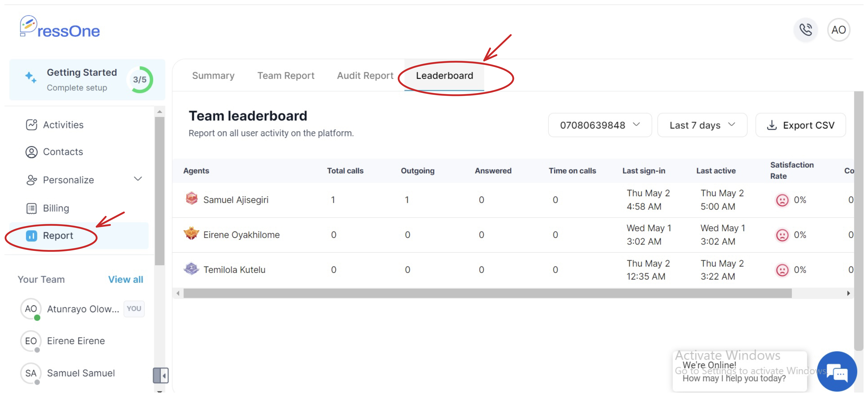Select the Samuel Ajisegiri agent name
The image size is (868, 397).
236,200
